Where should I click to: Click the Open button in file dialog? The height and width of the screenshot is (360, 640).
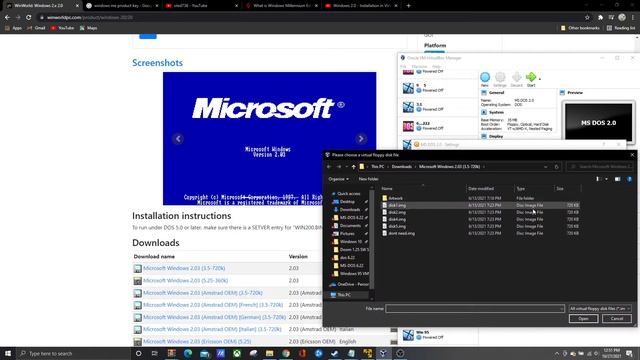(583, 318)
